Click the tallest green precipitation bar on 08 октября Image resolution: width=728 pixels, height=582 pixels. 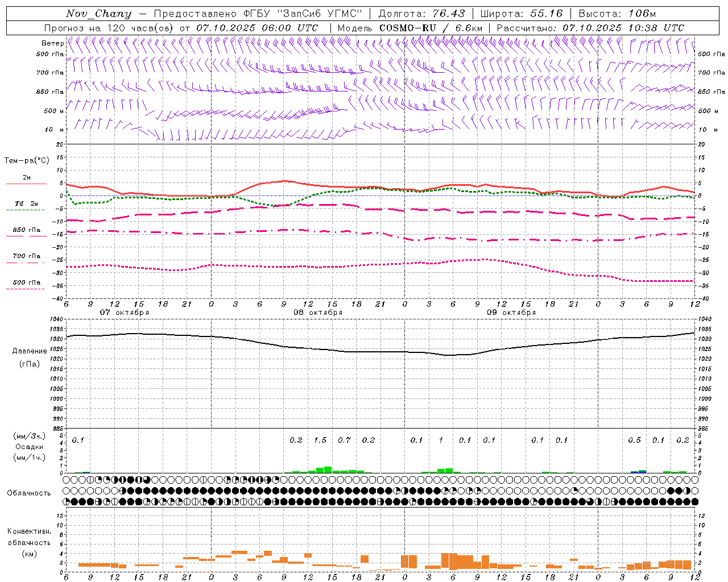328,470
